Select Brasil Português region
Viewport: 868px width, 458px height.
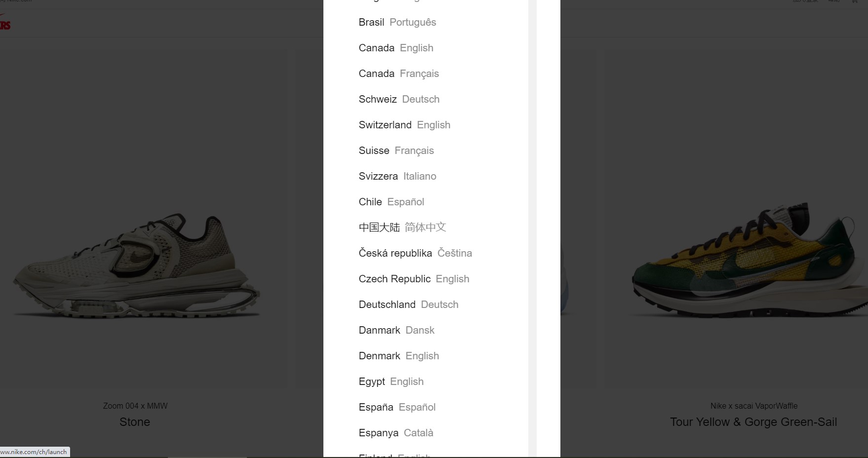point(397,22)
